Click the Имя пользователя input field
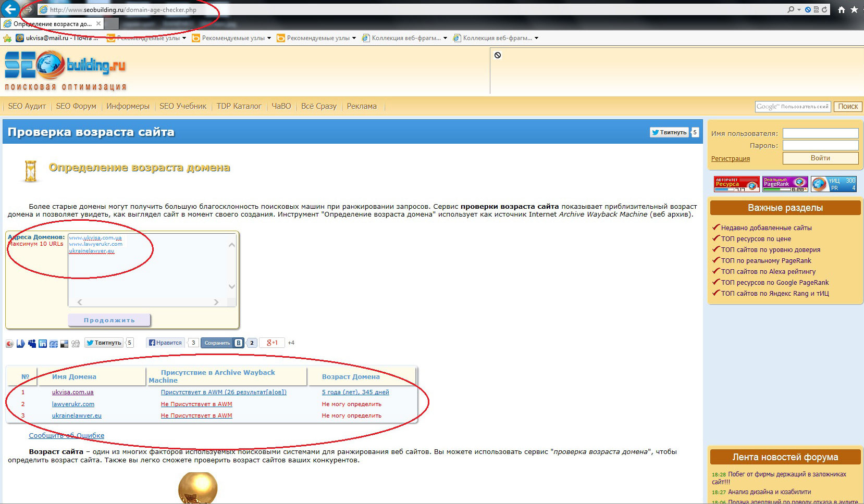The image size is (864, 504). pos(820,133)
